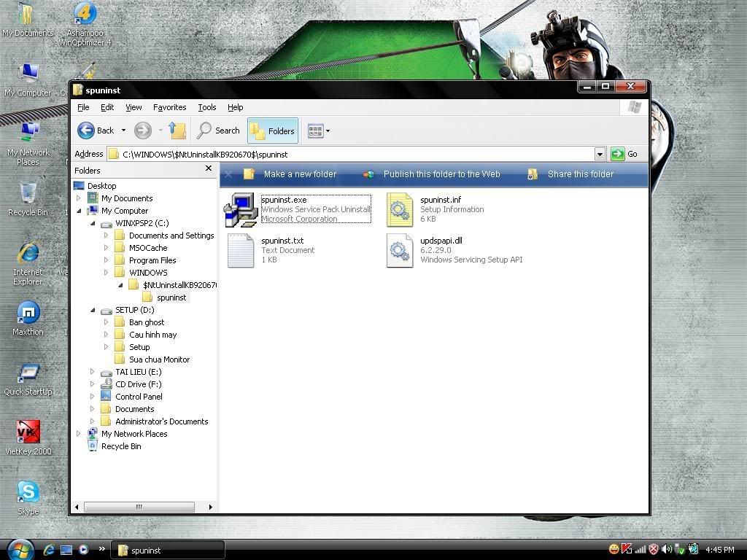Open the Tools menu
747x560 pixels.
pos(206,108)
